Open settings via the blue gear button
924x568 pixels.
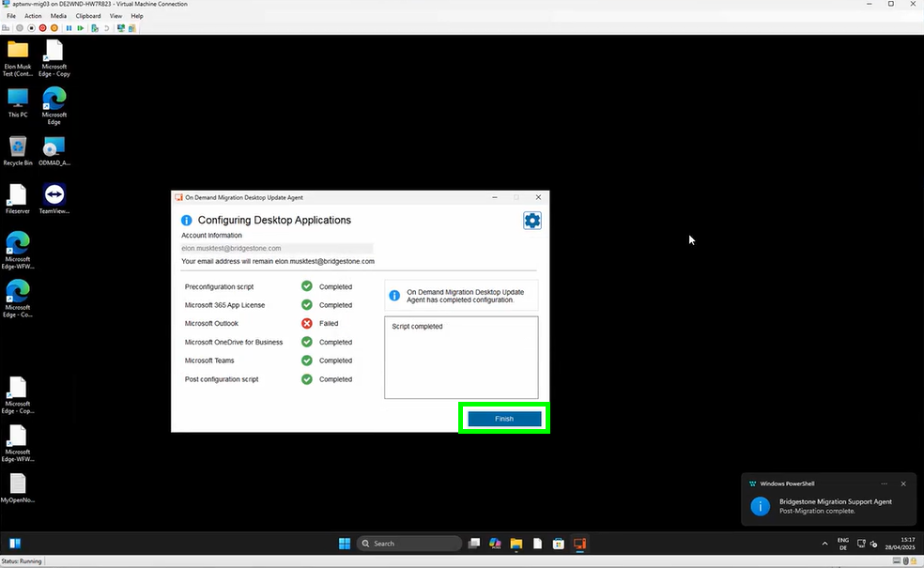tap(532, 221)
